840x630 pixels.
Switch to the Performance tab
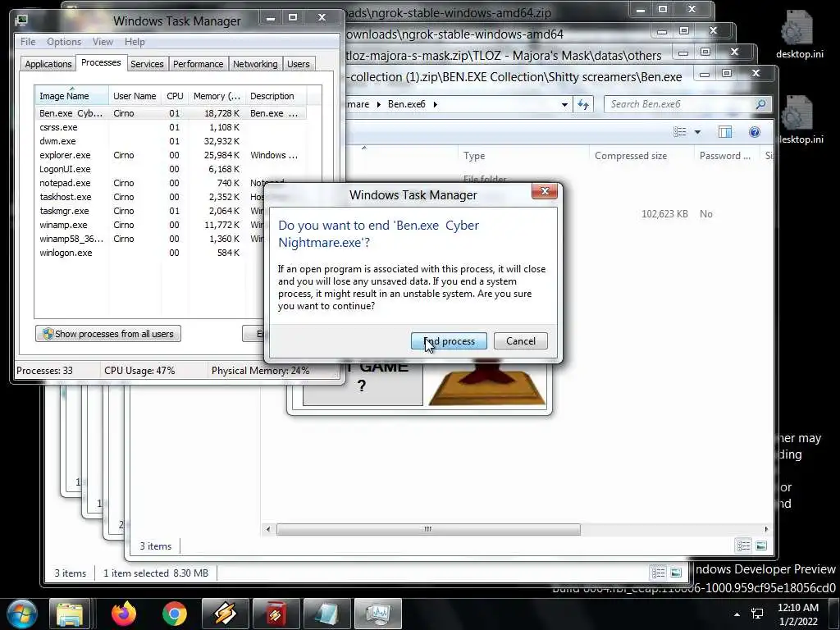pos(198,64)
